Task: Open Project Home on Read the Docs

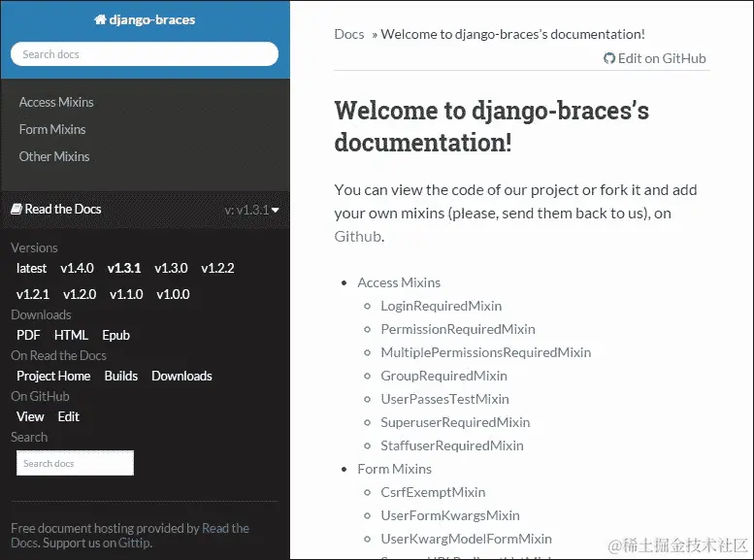Action: (53, 376)
